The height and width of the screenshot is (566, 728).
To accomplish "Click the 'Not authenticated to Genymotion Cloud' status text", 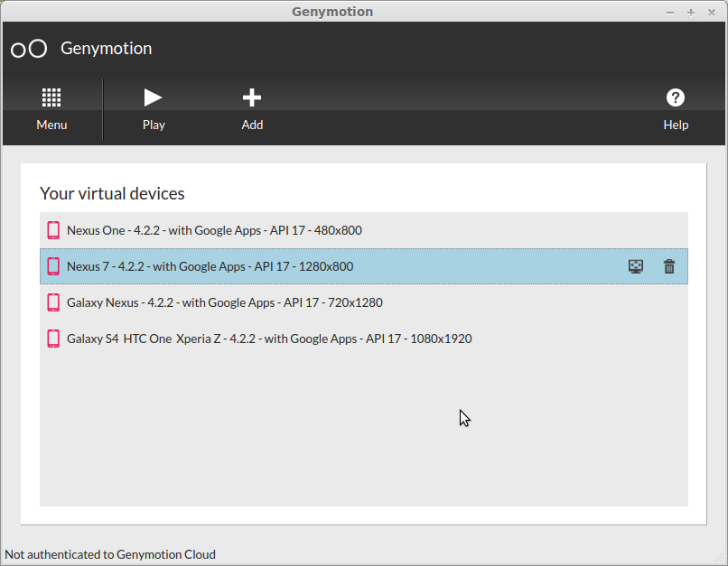I will tap(110, 554).
